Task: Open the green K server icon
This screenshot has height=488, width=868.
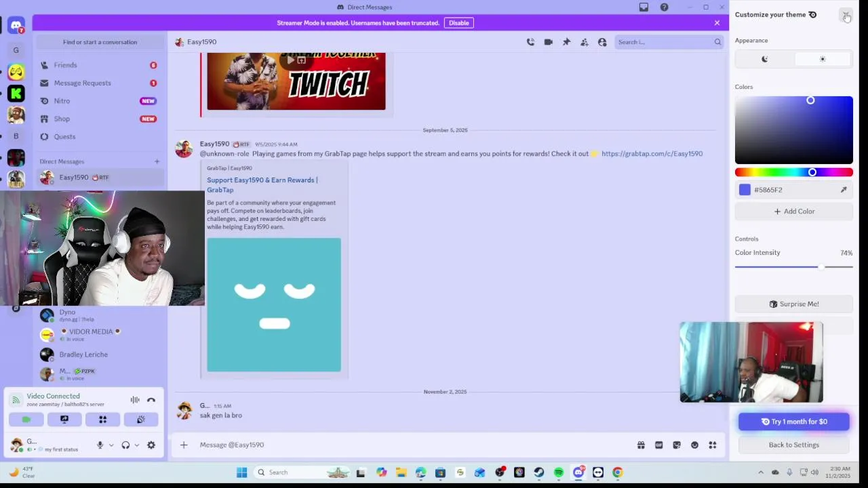Action: (16, 94)
